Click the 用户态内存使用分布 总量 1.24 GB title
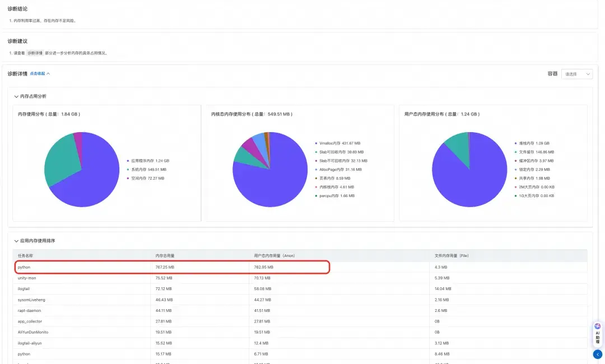The height and width of the screenshot is (364, 605). pyautogui.click(x=442, y=114)
